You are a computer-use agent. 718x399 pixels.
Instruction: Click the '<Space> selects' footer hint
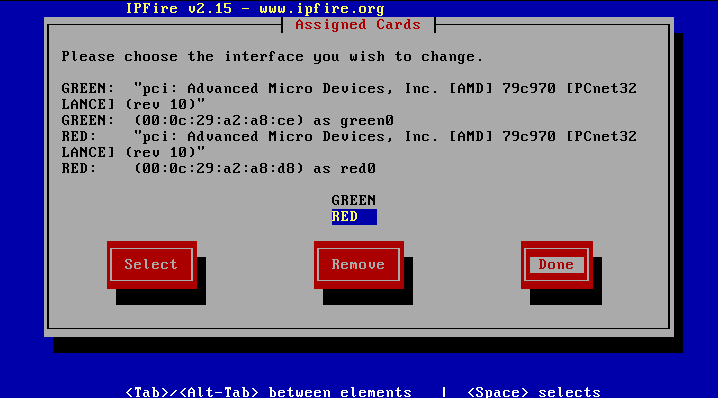coord(534,392)
